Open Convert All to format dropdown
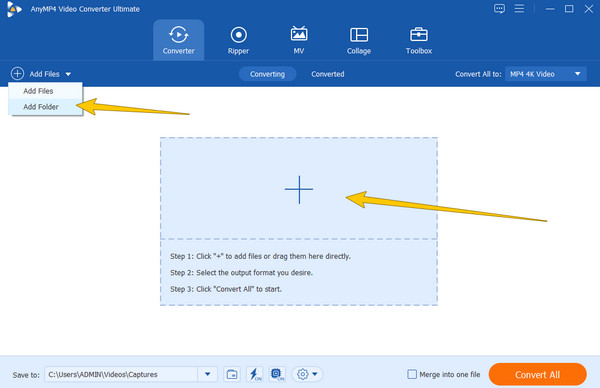Screen dimensions: 600x388 click(546, 74)
